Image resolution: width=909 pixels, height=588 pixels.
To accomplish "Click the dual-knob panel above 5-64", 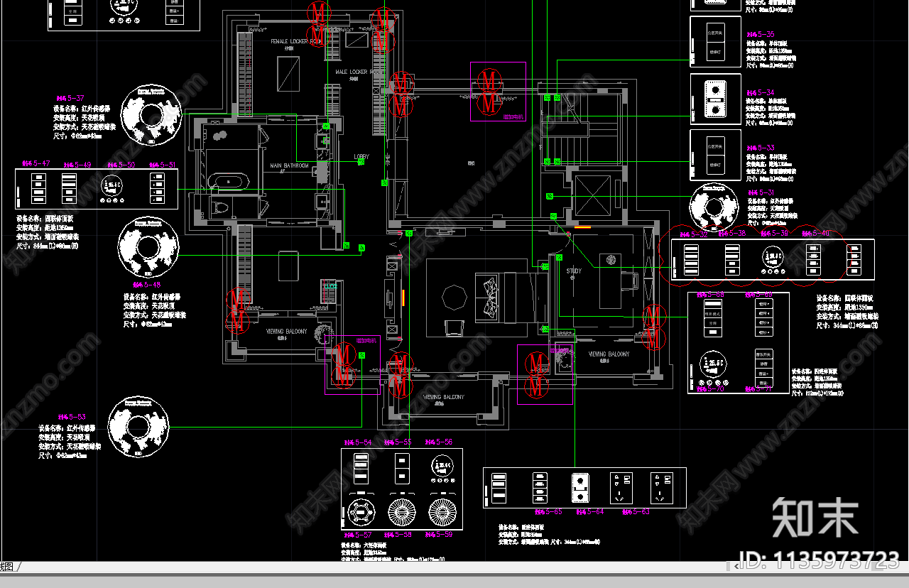I will (579, 488).
